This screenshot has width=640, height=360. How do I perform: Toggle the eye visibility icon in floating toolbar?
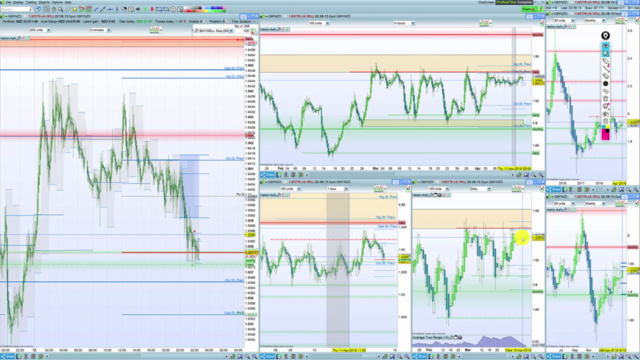(x=605, y=45)
